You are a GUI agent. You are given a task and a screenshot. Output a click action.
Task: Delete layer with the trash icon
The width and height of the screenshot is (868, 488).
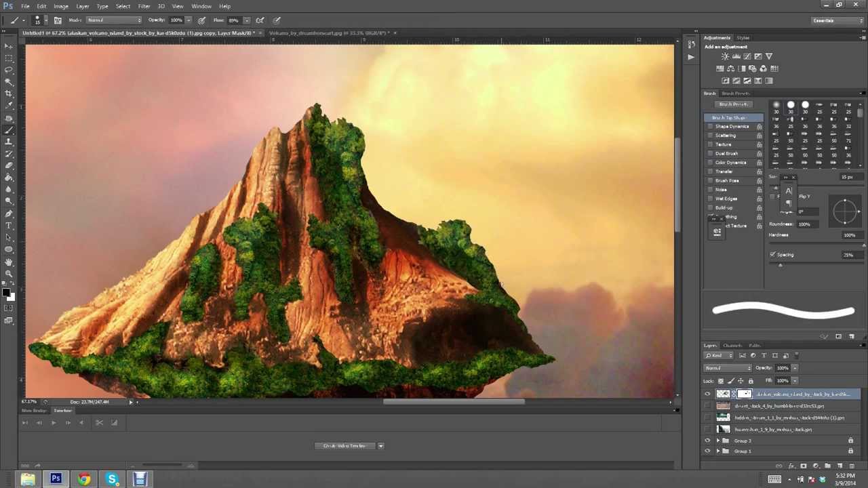point(852,466)
